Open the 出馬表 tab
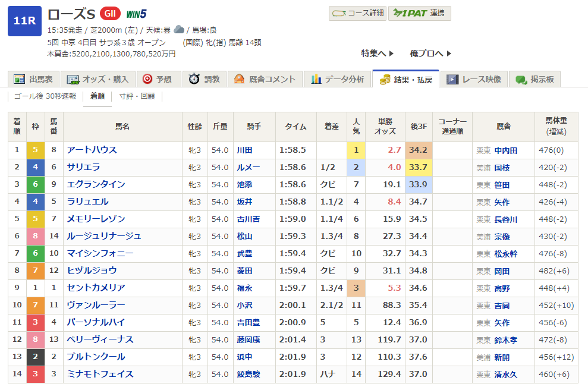The image size is (588, 390). coord(33,79)
